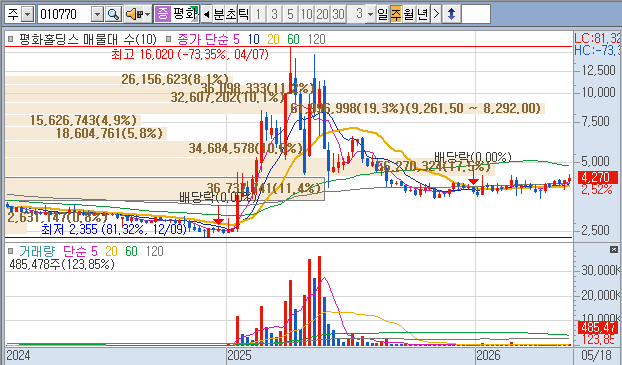The height and width of the screenshot is (365, 622).
Task: Expand the stock code 010770 dropdown
Action: [97, 15]
